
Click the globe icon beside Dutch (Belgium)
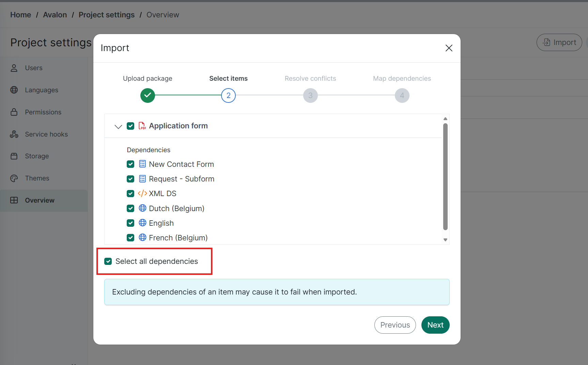(x=142, y=208)
